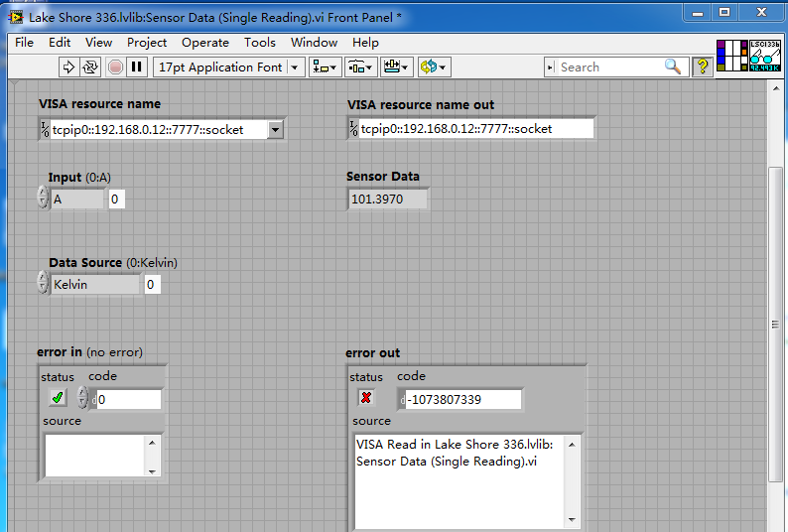This screenshot has height=532, width=788.
Task: Click the Abort Execution stop button
Action: (x=115, y=66)
